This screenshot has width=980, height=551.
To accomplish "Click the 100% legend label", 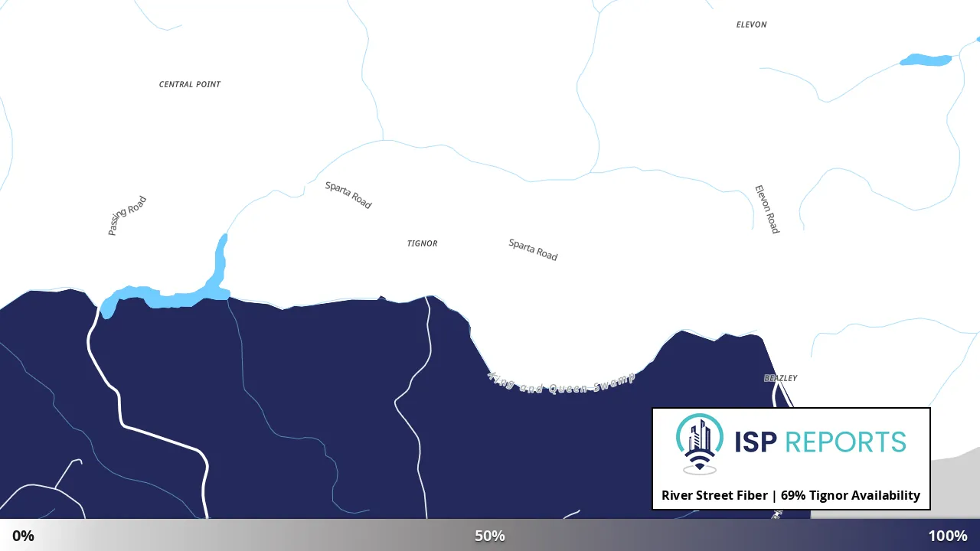I will 948,536.
